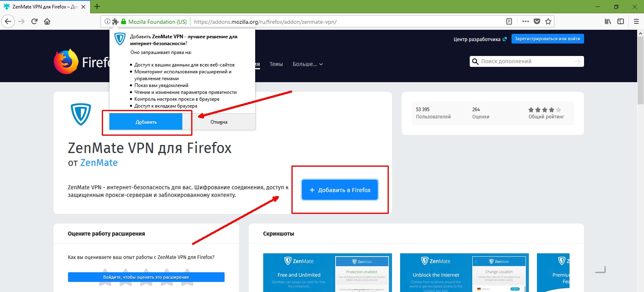Open page actions three-dot menu
The image size is (644, 292).
point(526,21)
